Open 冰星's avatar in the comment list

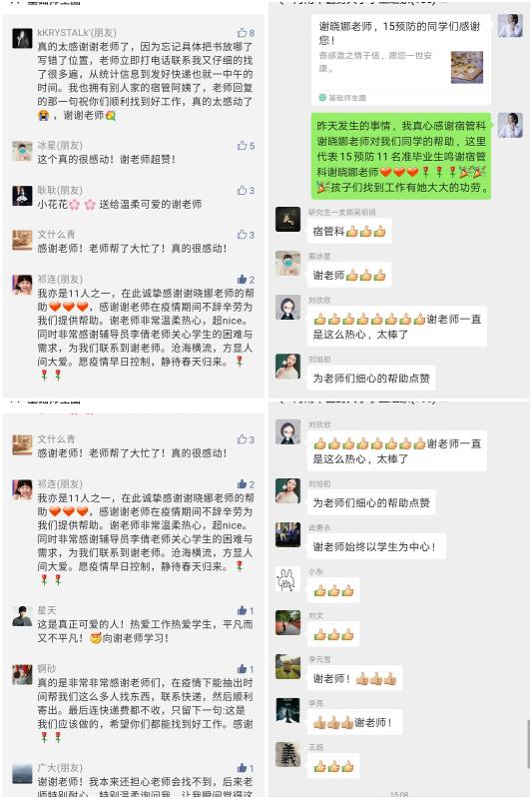tap(22, 152)
